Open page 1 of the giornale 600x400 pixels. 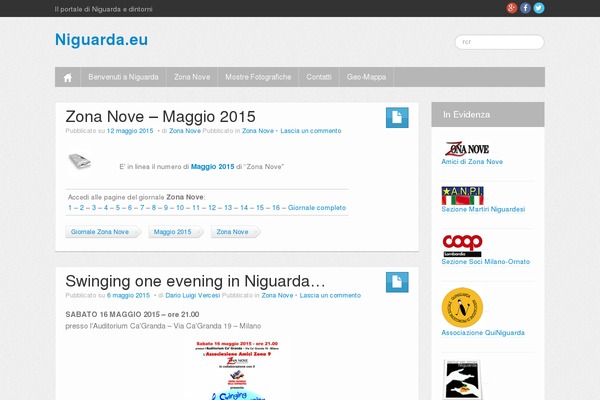pyautogui.click(x=70, y=208)
